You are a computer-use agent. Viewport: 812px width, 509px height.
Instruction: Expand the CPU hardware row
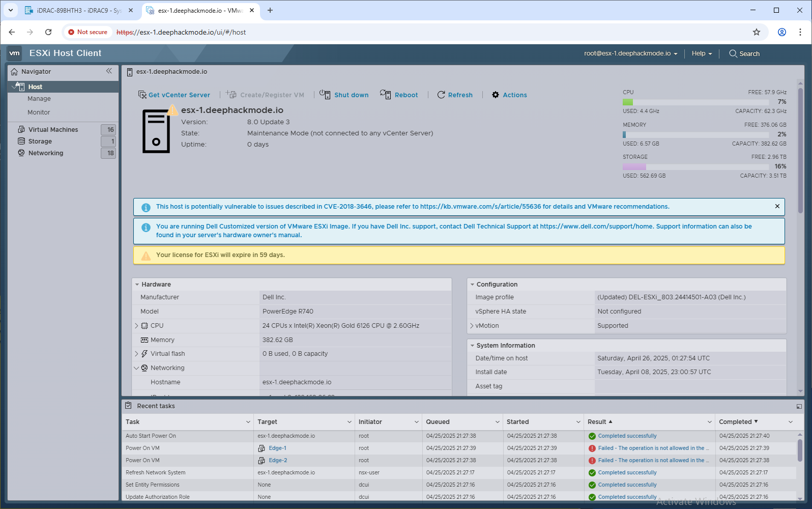click(136, 325)
